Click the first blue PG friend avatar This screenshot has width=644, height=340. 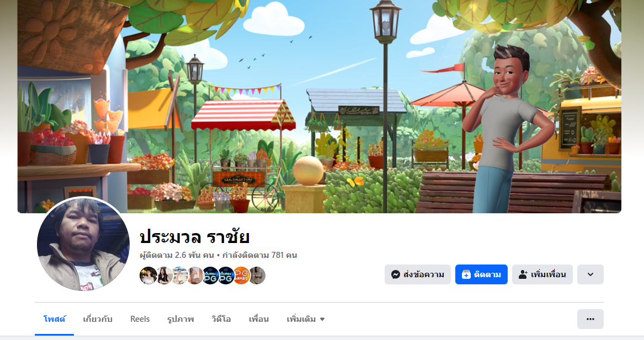pos(211,276)
